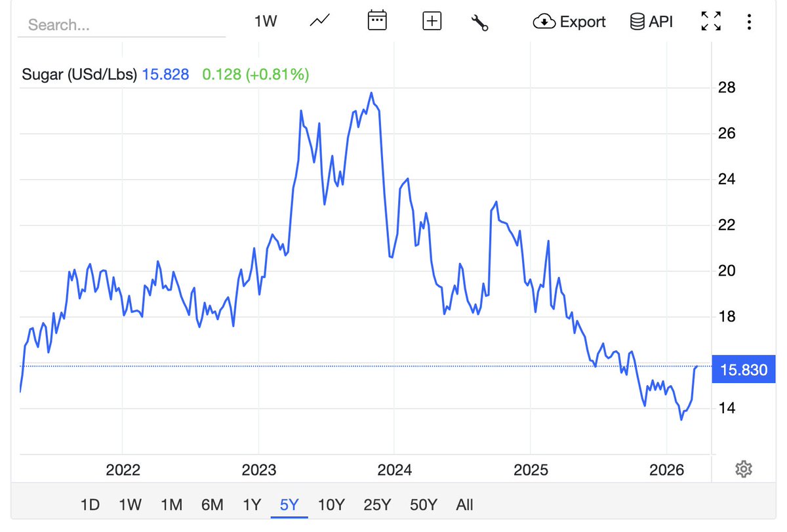Open the API database button
Image resolution: width=787 pixels, height=532 pixels.
pyautogui.click(x=651, y=22)
